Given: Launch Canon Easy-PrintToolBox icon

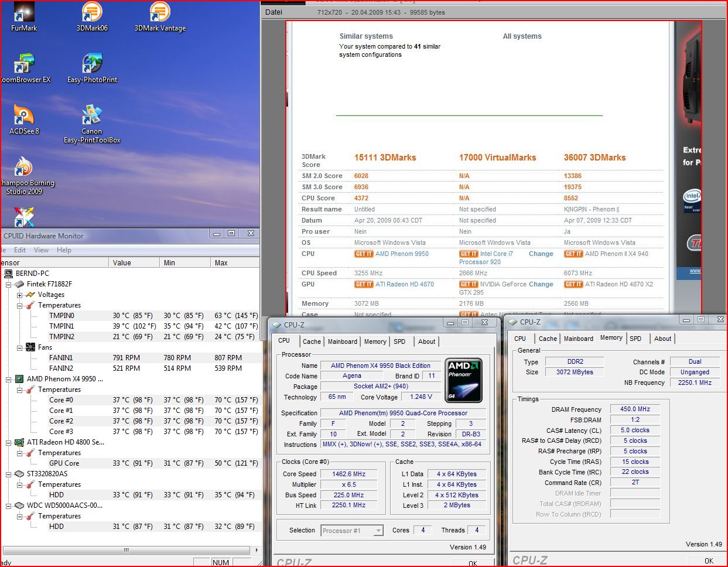Looking at the screenshot, I should coord(92,115).
